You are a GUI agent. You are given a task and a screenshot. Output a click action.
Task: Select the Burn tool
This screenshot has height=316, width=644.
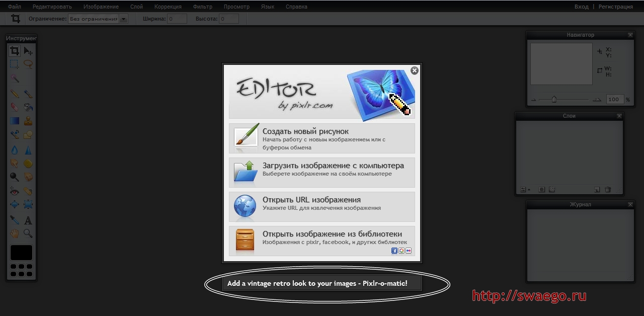(x=28, y=177)
